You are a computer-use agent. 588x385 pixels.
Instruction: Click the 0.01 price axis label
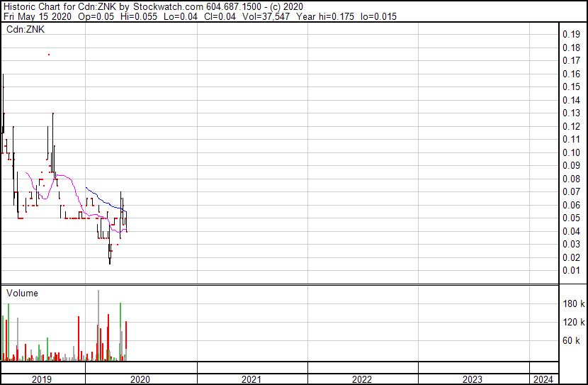point(571,270)
